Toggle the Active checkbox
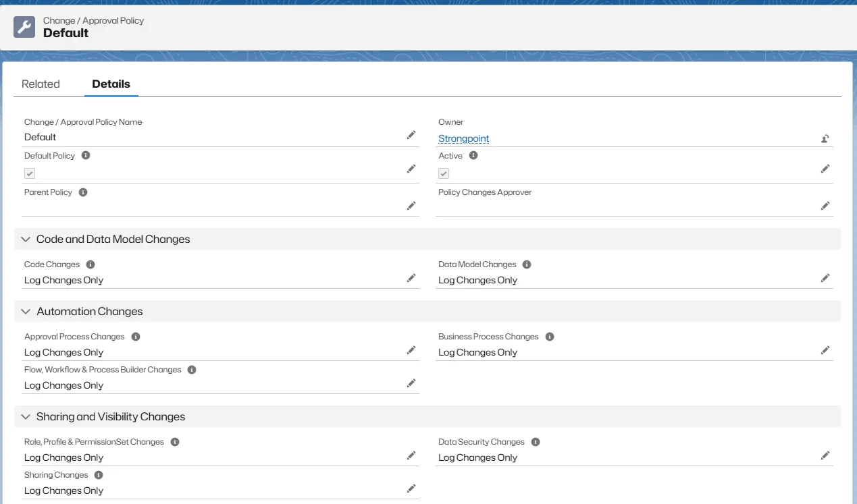The image size is (857, 504). pos(444,173)
